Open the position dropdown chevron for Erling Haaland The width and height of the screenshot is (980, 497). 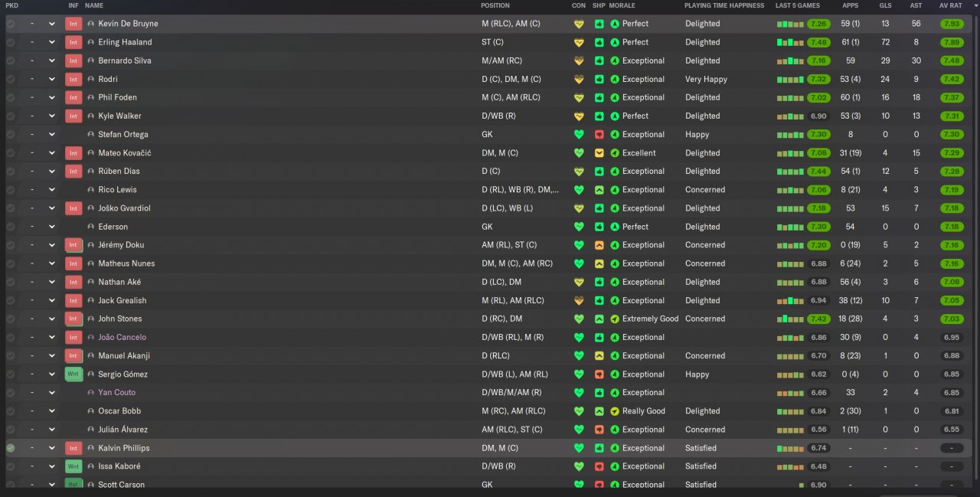click(52, 42)
